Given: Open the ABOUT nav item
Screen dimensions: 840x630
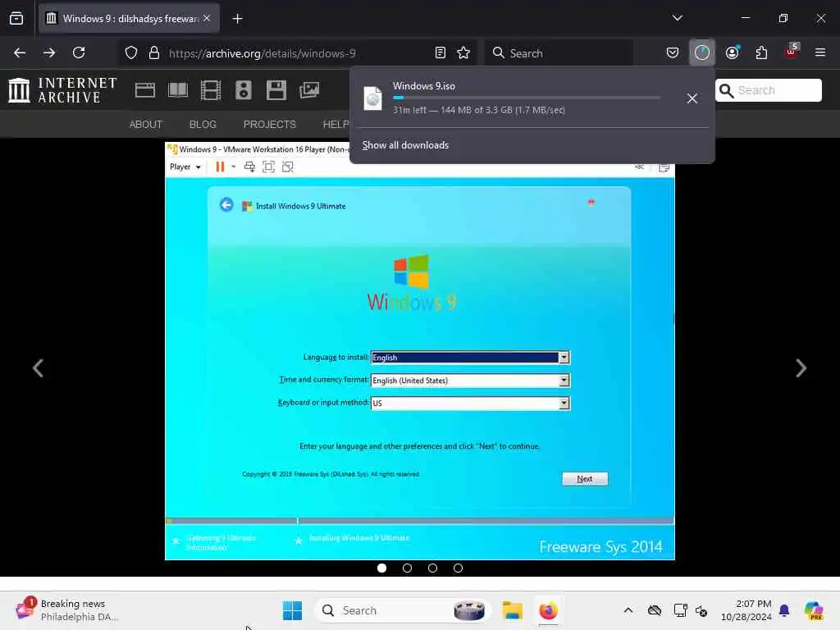Looking at the screenshot, I should pos(146,125).
